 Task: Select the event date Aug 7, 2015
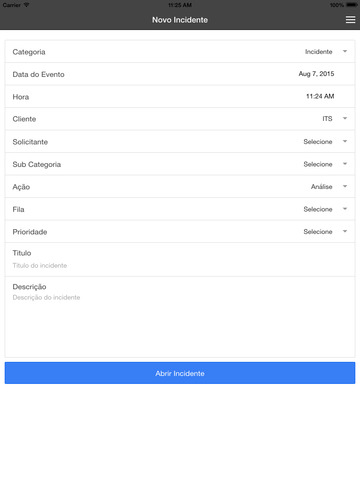click(x=316, y=74)
